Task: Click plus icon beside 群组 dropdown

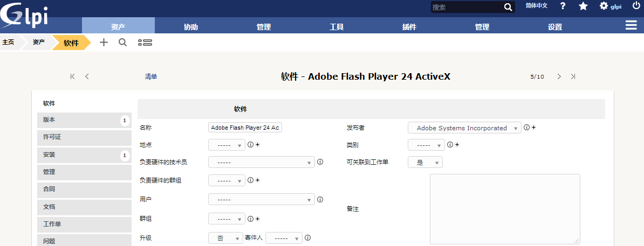Action: click(257, 219)
